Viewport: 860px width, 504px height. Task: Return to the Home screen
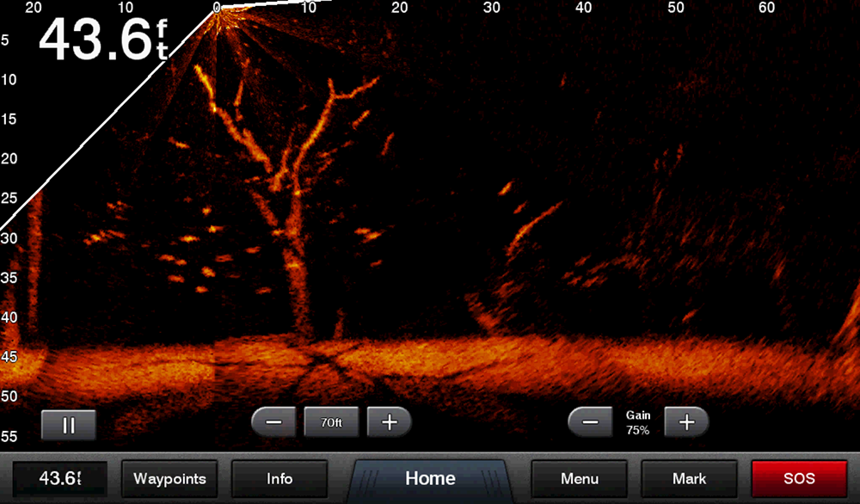[430, 478]
